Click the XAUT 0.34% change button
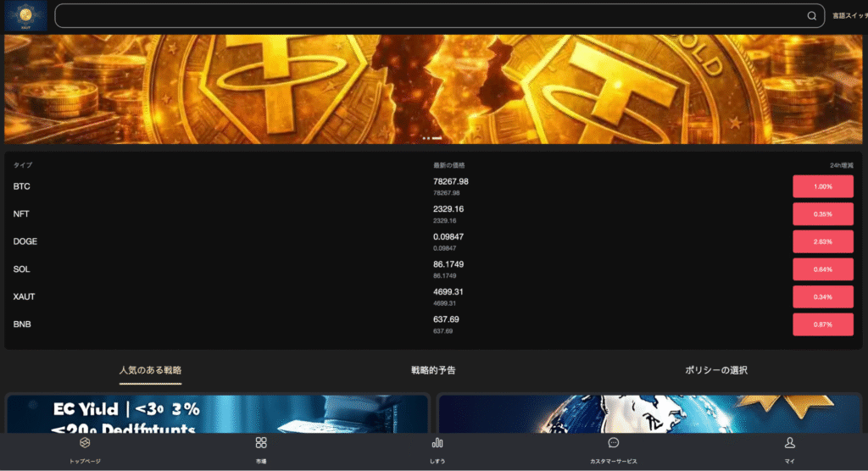 [822, 296]
